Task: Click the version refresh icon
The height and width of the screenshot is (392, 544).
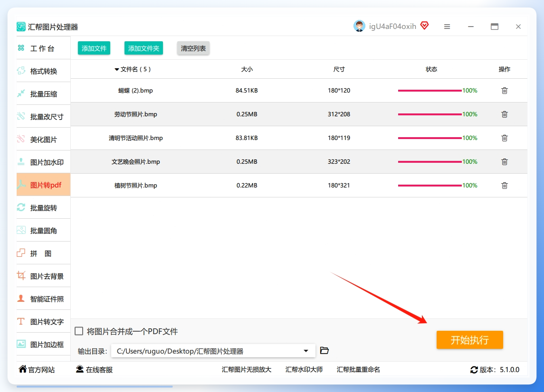Action: (474, 370)
